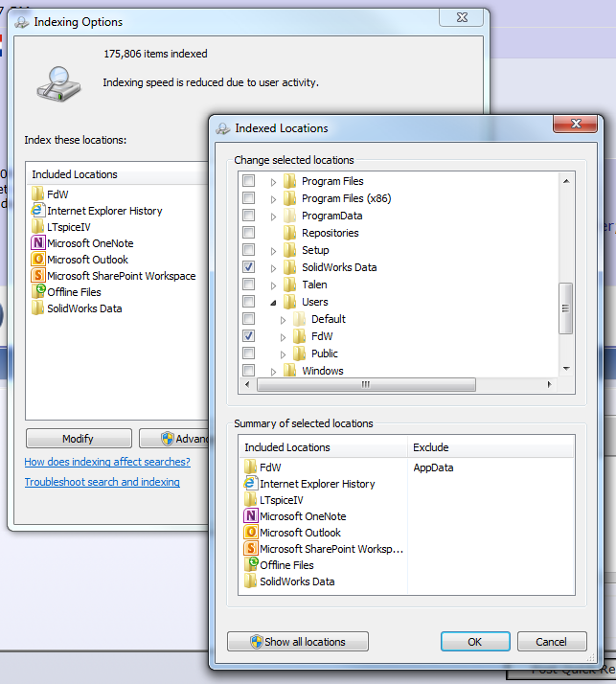616x684 pixels.
Task: Click the Modify button in Indexing Options
Action: tap(79, 439)
